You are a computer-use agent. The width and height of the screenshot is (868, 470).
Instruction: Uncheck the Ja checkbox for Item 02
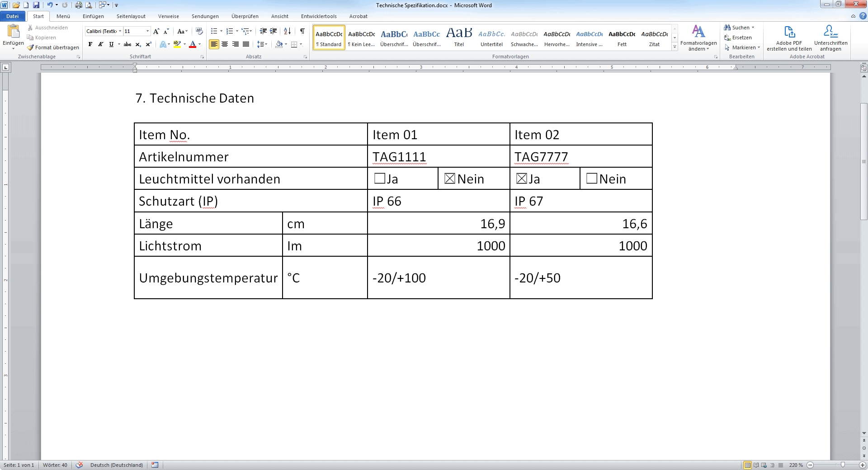(x=522, y=179)
